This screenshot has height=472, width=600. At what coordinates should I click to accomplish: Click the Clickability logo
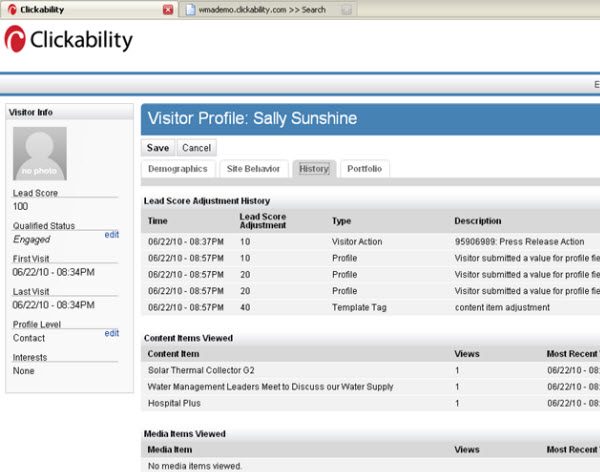click(x=68, y=39)
